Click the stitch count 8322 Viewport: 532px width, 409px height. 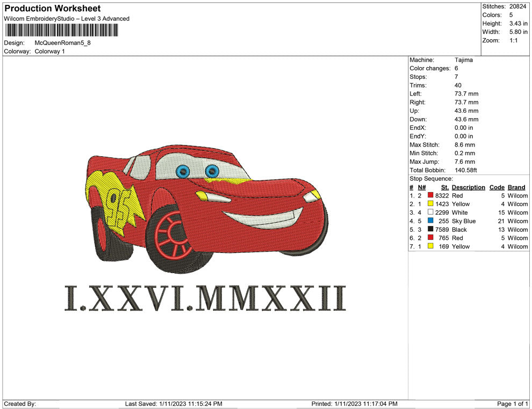(x=442, y=195)
